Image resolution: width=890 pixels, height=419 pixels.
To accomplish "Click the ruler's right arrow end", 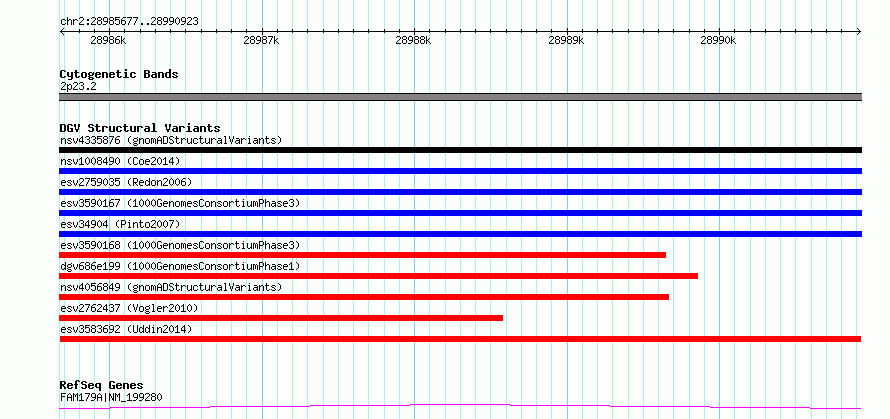I will point(859,31).
